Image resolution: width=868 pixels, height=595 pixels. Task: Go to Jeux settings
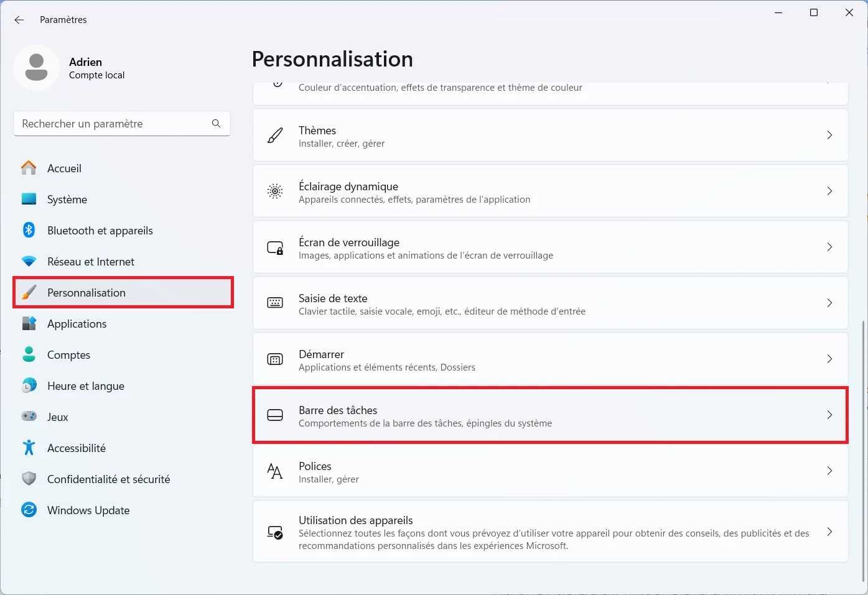122,417
